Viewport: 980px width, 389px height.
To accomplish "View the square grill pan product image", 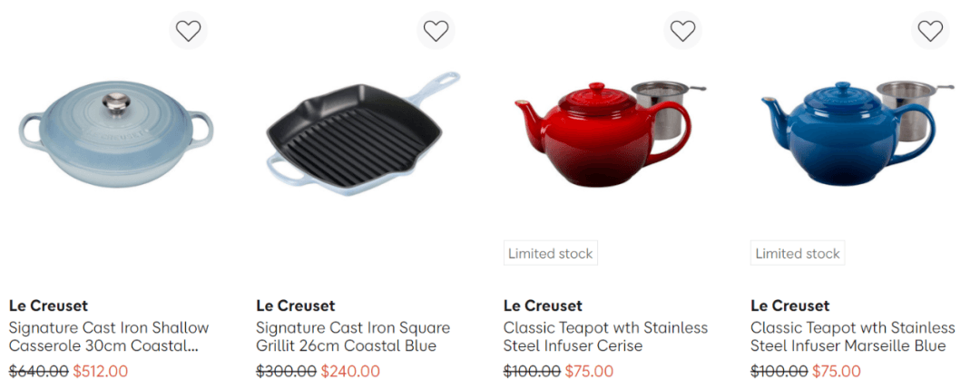I will click(x=363, y=133).
